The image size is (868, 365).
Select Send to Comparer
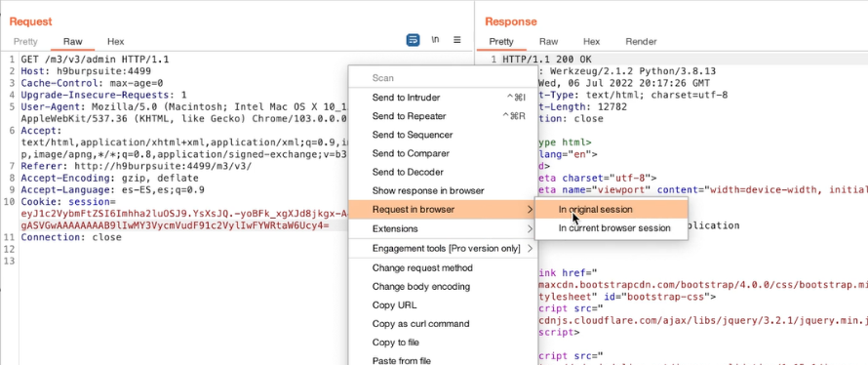(442, 153)
